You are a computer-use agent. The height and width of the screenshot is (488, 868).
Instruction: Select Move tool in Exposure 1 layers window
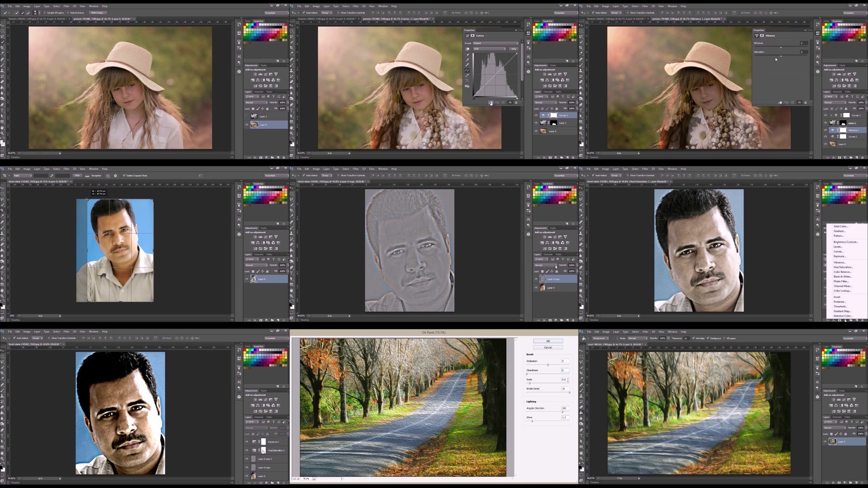(2, 350)
